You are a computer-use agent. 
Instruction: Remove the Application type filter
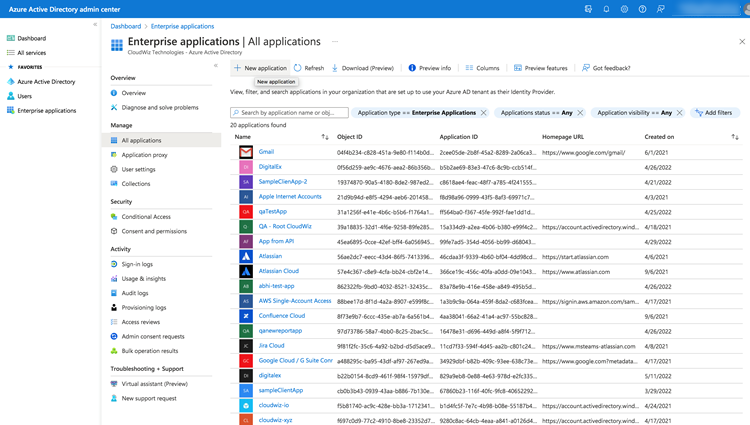pyautogui.click(x=484, y=113)
